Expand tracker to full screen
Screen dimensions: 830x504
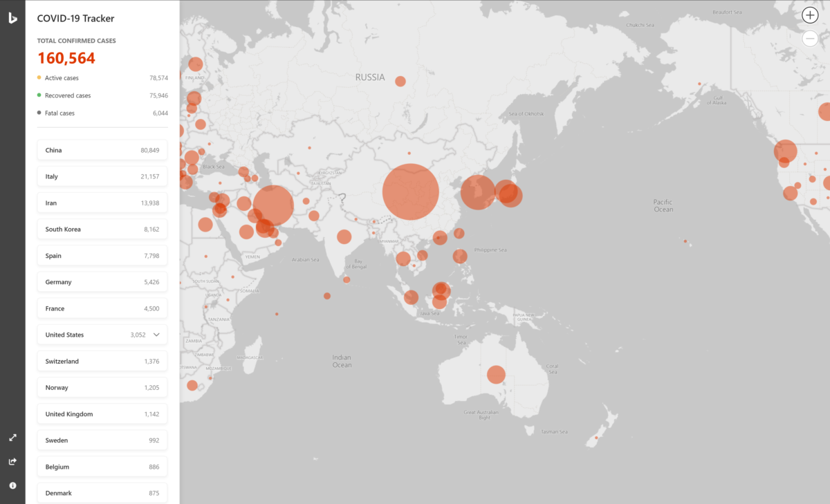12,438
